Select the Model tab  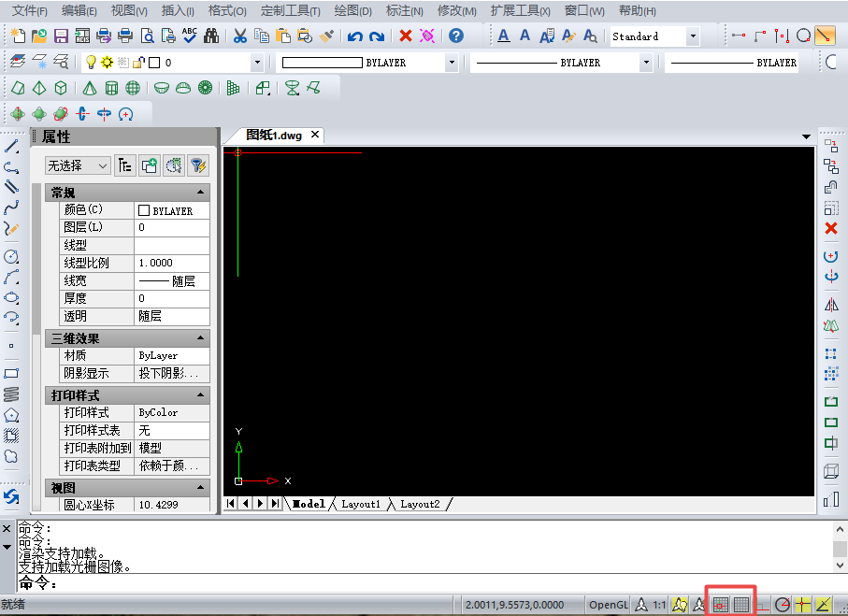click(309, 504)
